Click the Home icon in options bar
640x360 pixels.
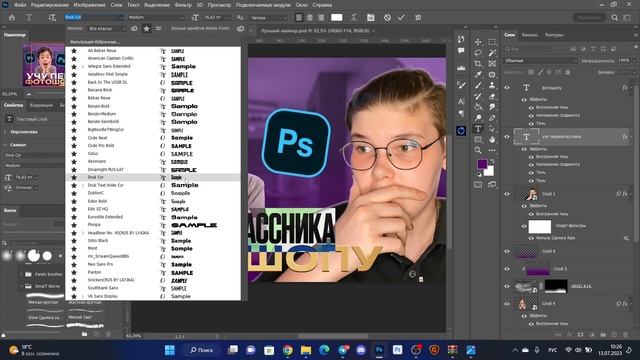(12, 18)
